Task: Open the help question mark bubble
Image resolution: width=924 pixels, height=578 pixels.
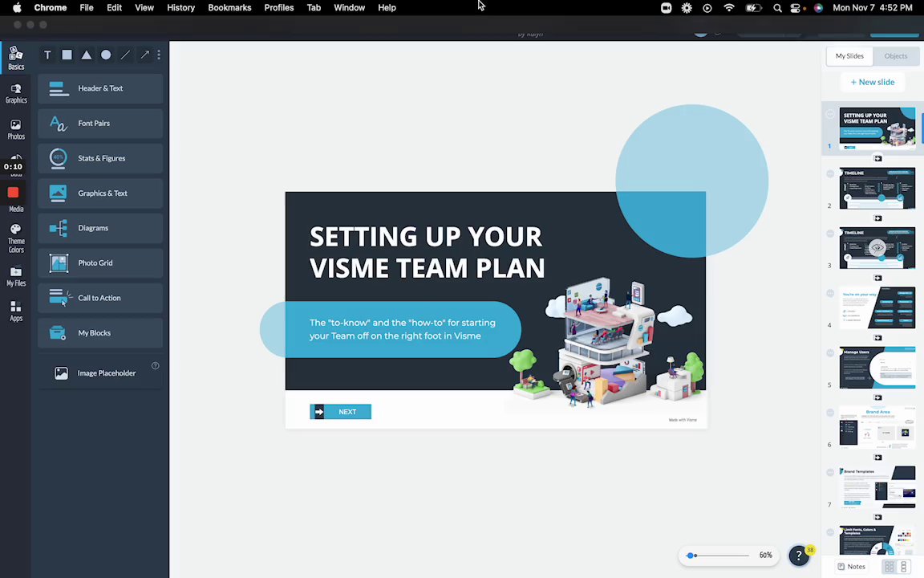Action: (x=799, y=555)
